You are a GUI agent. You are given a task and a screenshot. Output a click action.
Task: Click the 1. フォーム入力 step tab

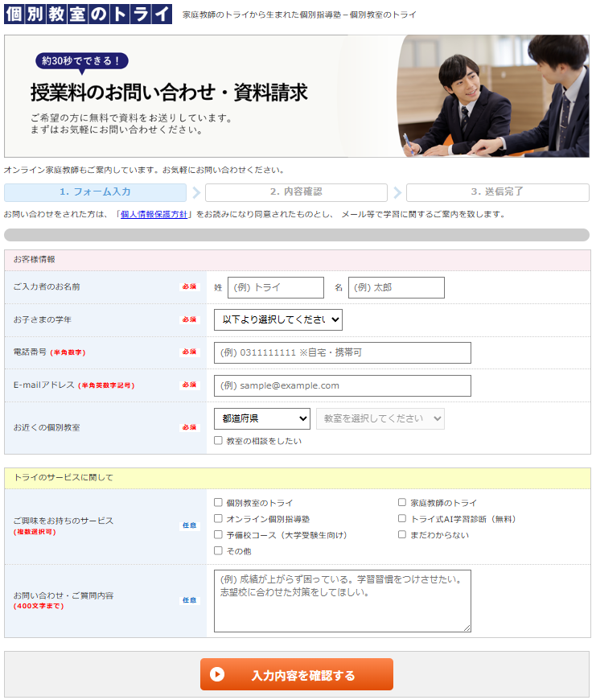[95, 192]
